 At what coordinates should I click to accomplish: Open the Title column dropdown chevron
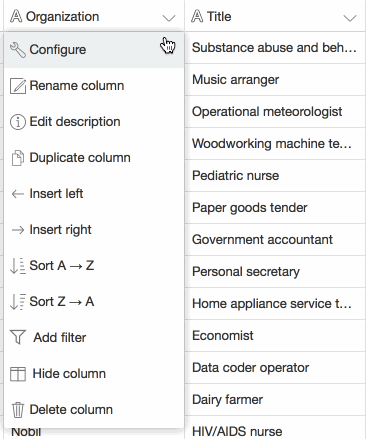[350, 18]
